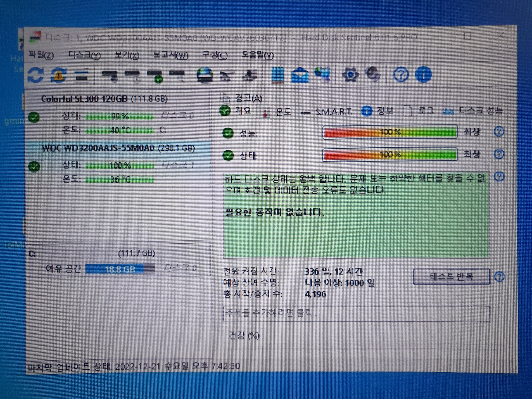Click the 99 % status bar of Colorful SL300

[x=119, y=116]
